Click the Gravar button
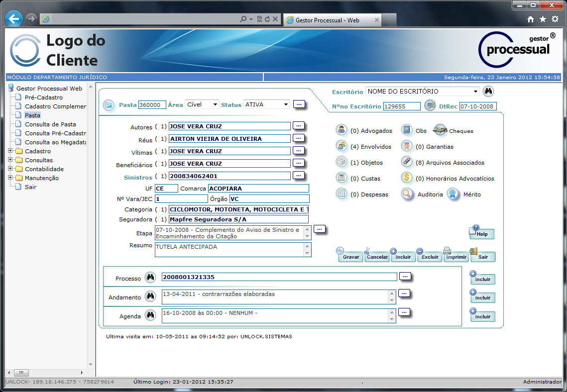Image resolution: width=567 pixels, height=392 pixels. [x=351, y=257]
